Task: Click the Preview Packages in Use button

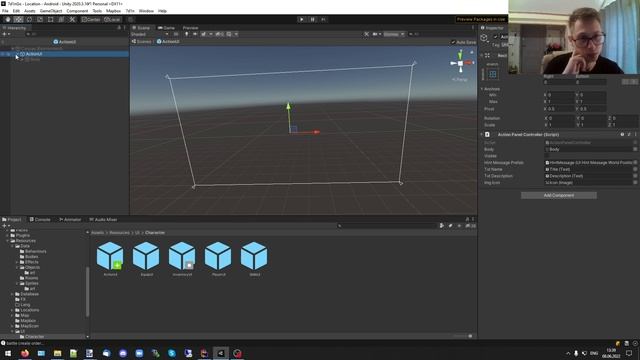Action: pos(481,19)
